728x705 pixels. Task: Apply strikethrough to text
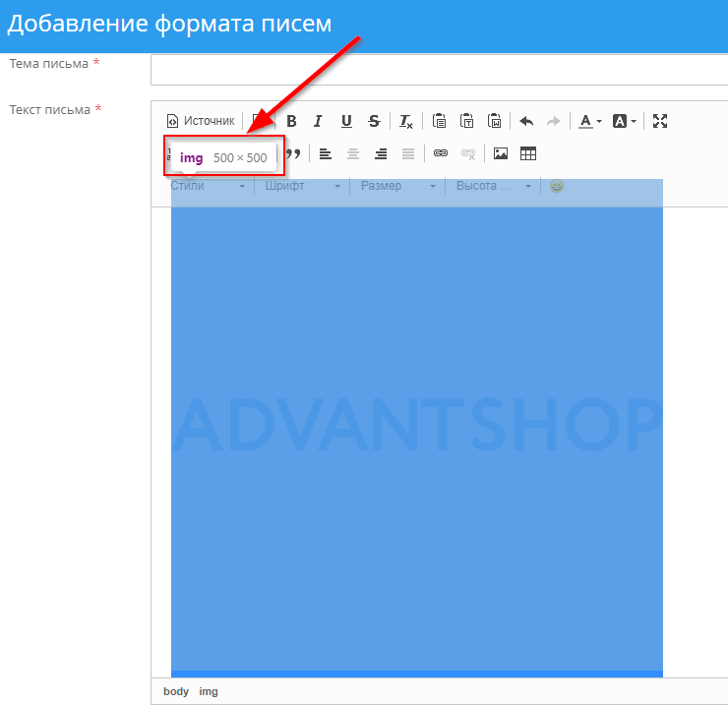pyautogui.click(x=374, y=121)
